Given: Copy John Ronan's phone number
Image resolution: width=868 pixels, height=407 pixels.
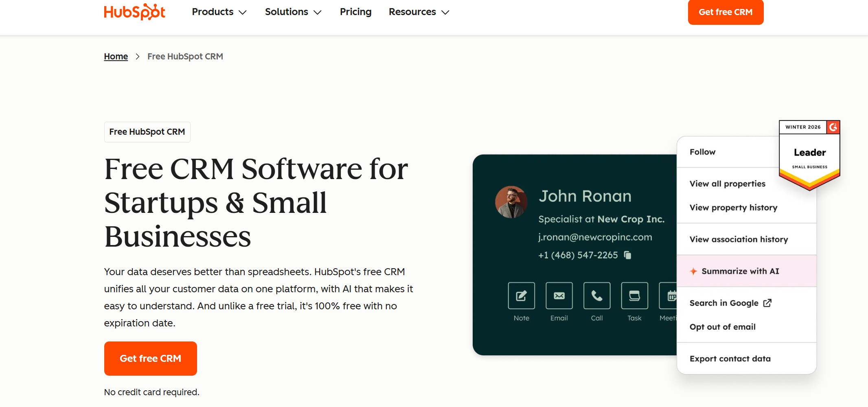Looking at the screenshot, I should coord(627,255).
